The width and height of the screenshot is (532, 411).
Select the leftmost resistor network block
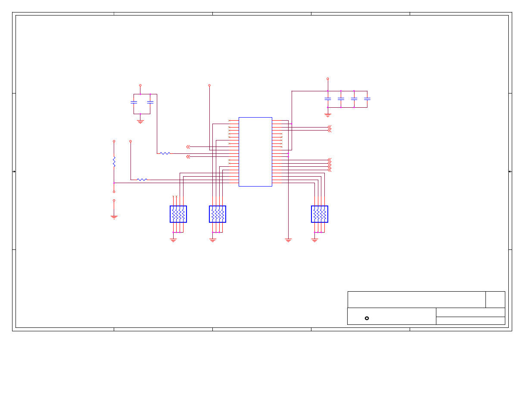click(178, 214)
